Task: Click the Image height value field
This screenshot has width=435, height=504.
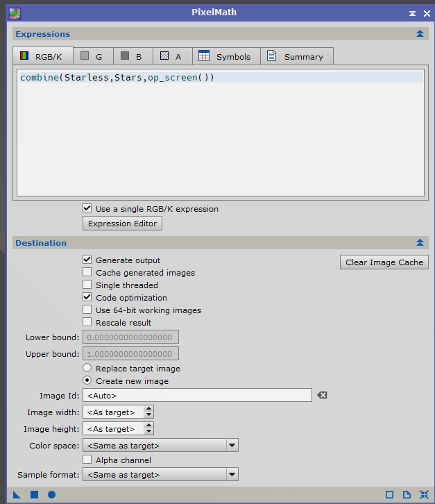Action: point(113,429)
